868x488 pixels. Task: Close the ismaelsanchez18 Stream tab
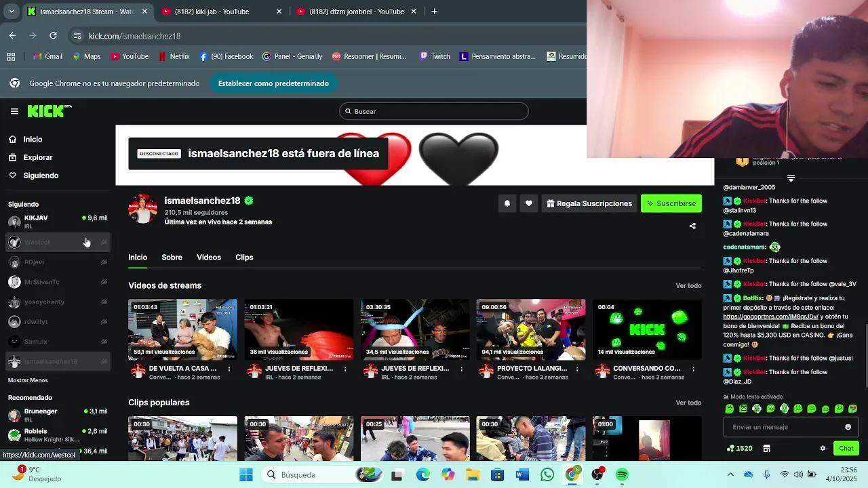coord(144,12)
